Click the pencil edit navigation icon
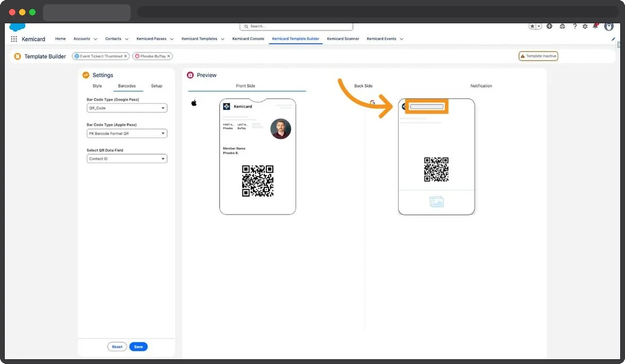 coord(613,39)
